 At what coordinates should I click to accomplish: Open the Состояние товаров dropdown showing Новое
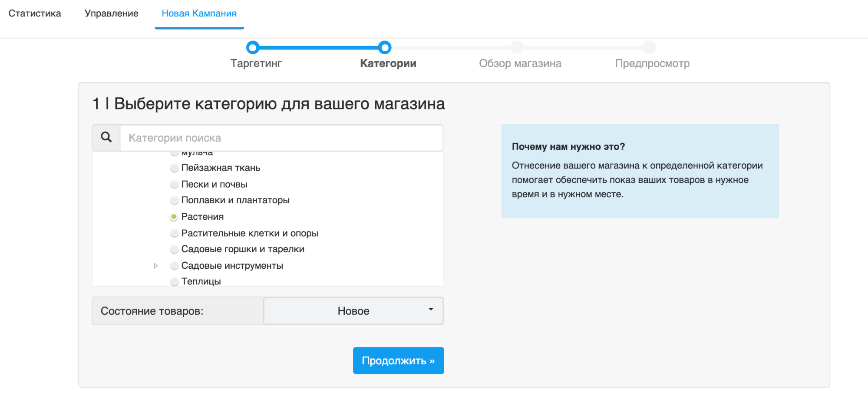[x=353, y=311]
